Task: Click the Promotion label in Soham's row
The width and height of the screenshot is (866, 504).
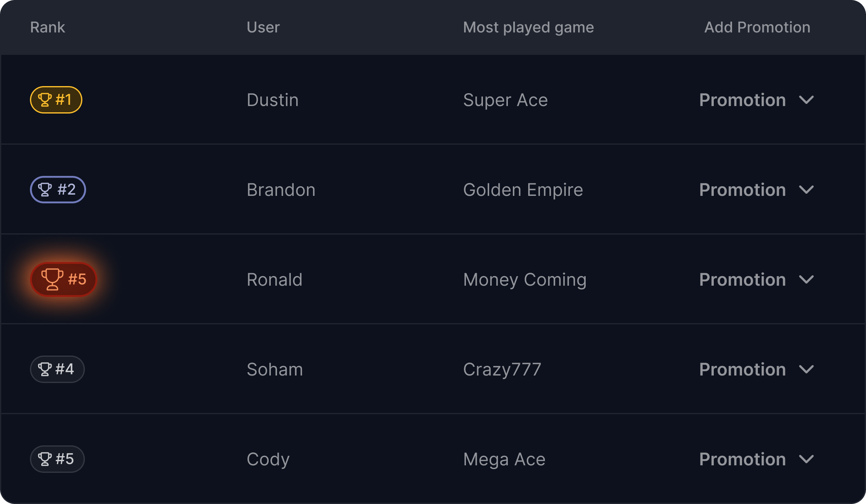Action: click(742, 370)
